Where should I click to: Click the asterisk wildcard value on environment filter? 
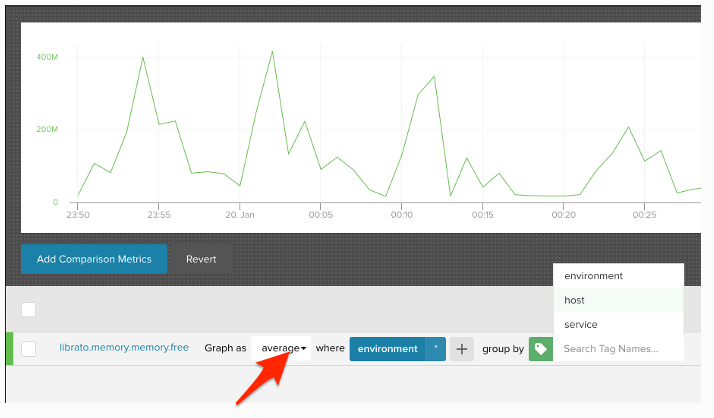(435, 349)
